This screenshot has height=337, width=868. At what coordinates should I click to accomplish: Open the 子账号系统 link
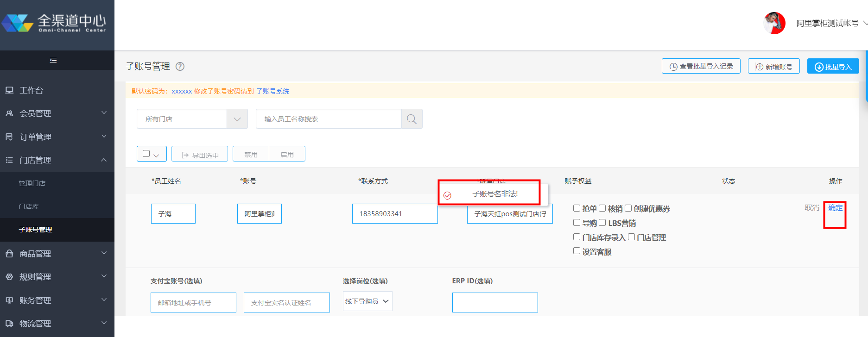[272, 91]
